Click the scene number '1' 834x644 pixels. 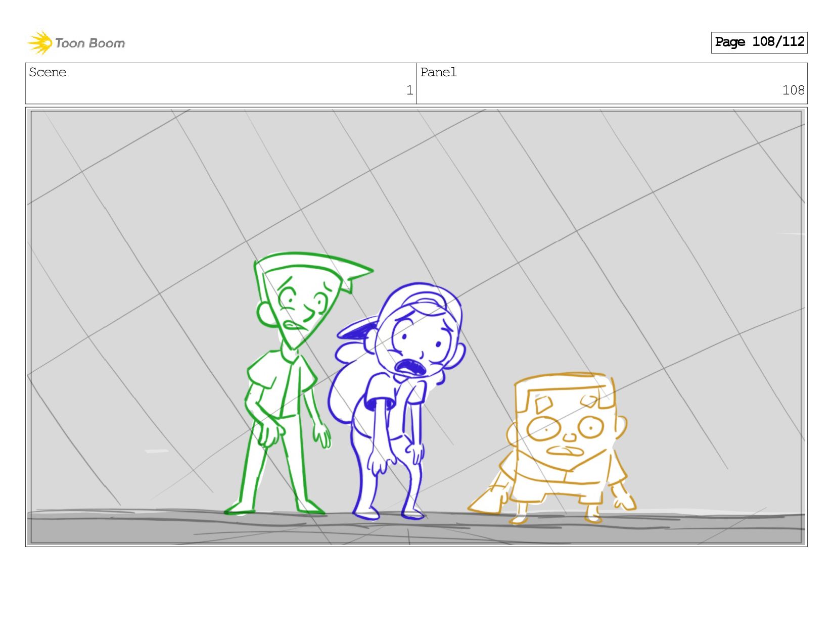coord(409,90)
